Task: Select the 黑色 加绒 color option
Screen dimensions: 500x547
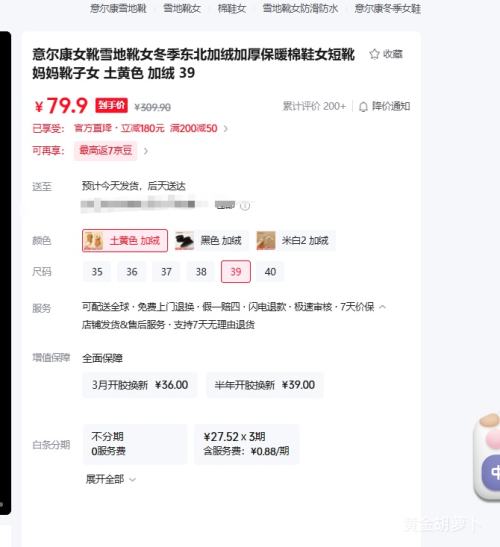Action: point(211,240)
